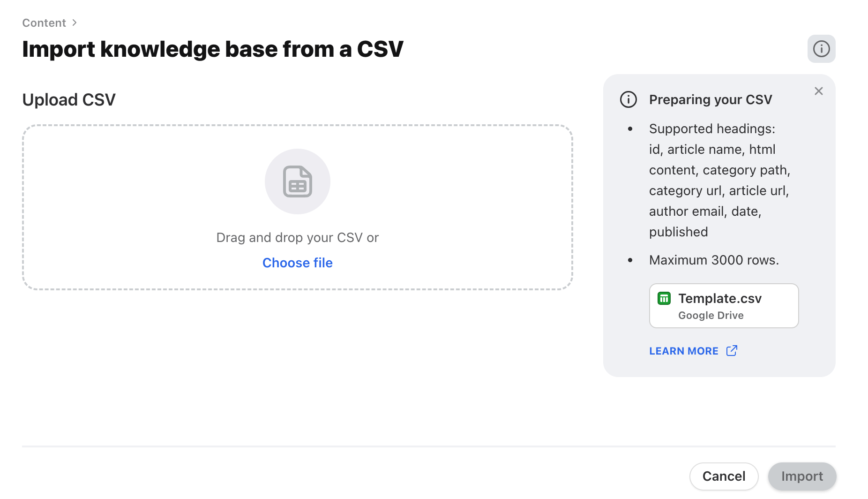Click the bullet beside "Maximum 3000 rows"
This screenshot has height=499, width=868.
pyautogui.click(x=630, y=261)
